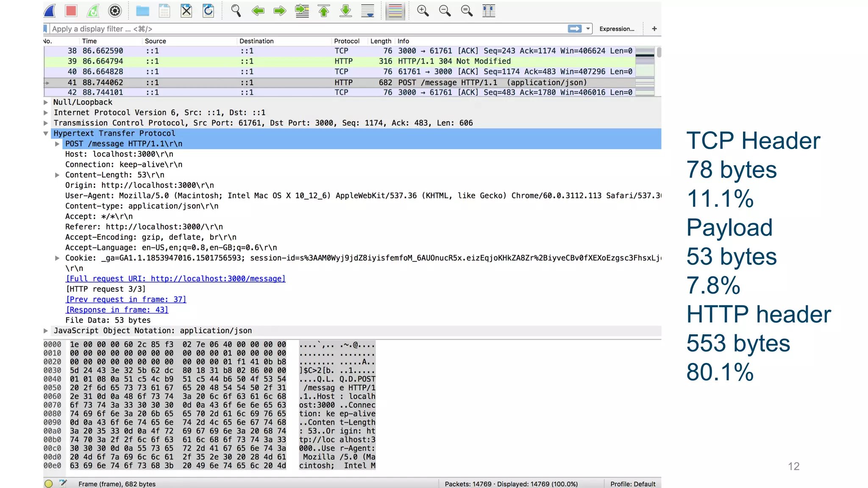Image resolution: width=868 pixels, height=488 pixels.
Task: Select packet 41 POST /message row
Action: pyautogui.click(x=339, y=83)
